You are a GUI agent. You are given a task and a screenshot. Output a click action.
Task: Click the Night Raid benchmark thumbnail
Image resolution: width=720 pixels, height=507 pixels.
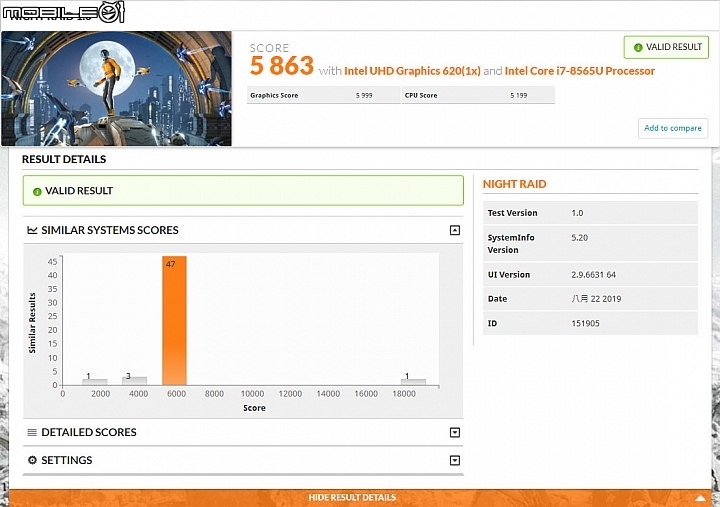pyautogui.click(x=117, y=89)
